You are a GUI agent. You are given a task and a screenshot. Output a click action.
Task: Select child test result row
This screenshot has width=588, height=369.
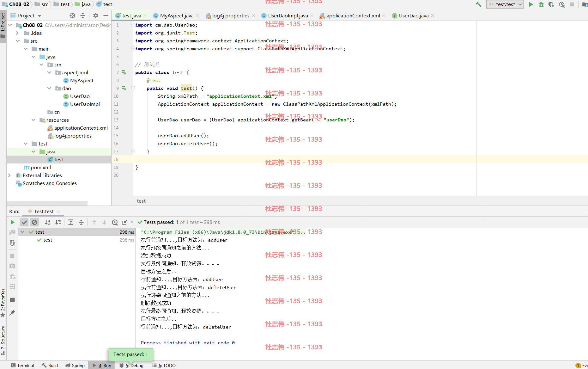tap(76, 240)
